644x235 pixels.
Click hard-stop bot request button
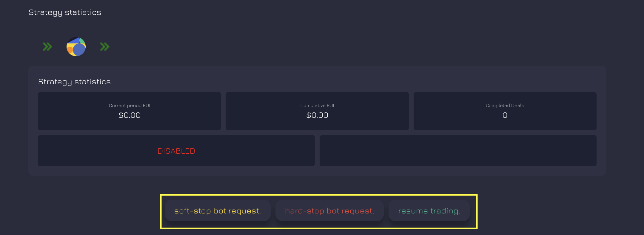[329, 211]
